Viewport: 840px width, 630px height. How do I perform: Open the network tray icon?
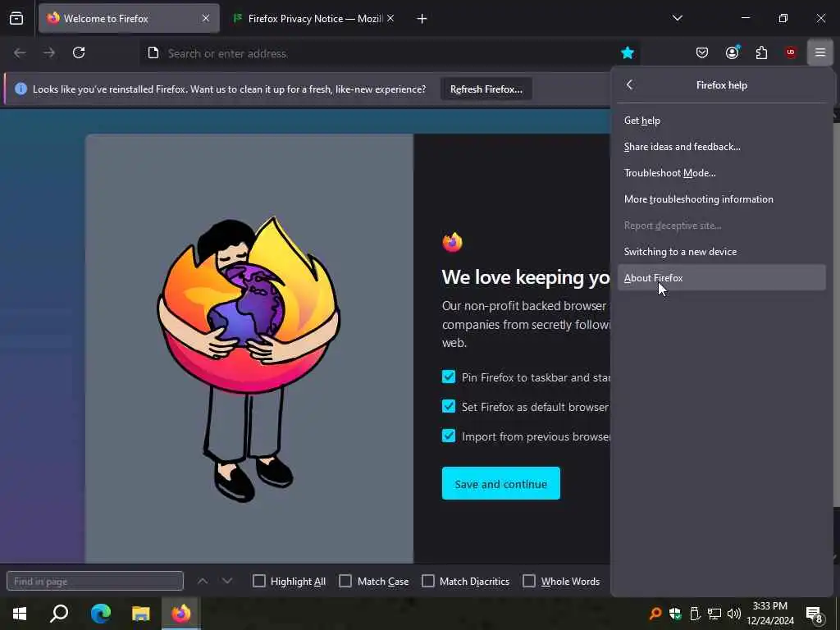click(x=714, y=614)
